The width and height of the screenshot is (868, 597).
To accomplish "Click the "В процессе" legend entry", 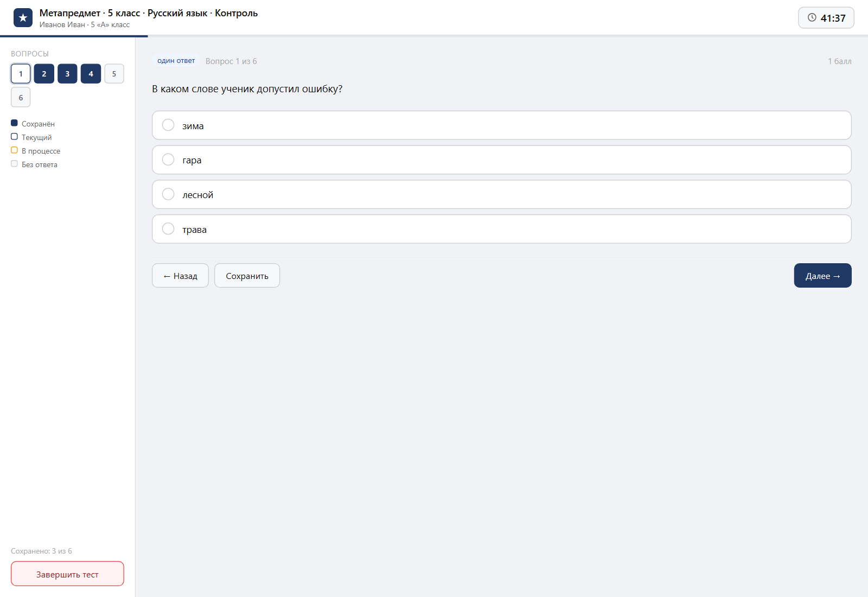I will coord(35,151).
